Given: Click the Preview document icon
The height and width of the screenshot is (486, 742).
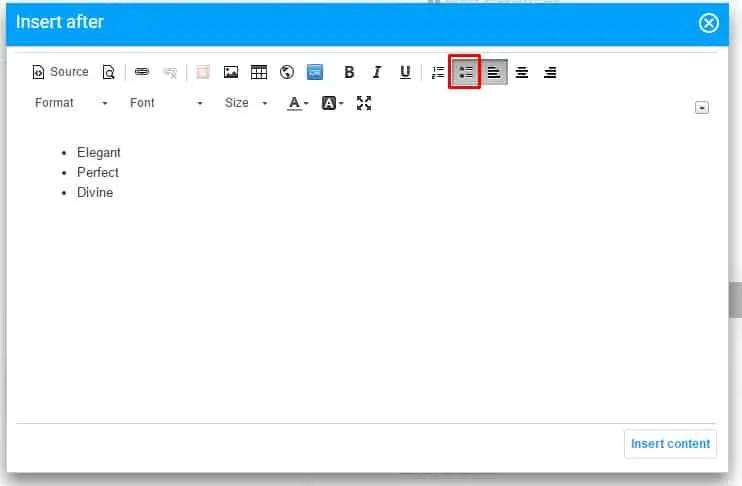Looking at the screenshot, I should [x=108, y=72].
